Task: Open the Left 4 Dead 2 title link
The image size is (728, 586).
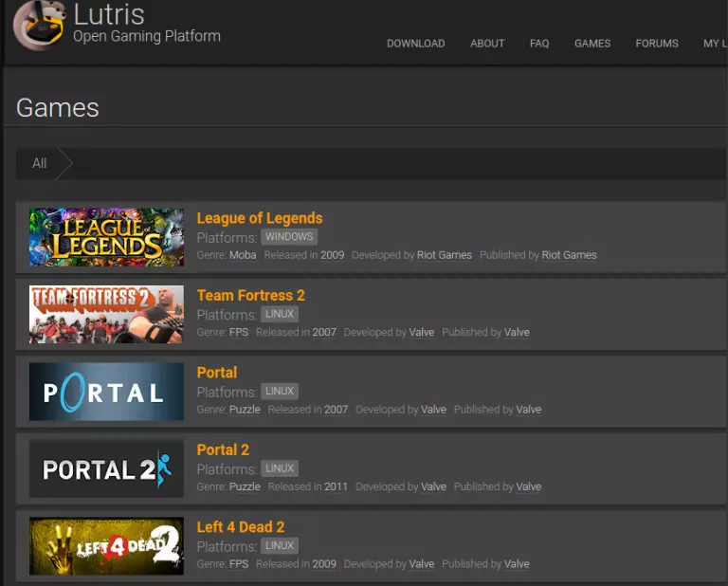Action: click(x=241, y=527)
